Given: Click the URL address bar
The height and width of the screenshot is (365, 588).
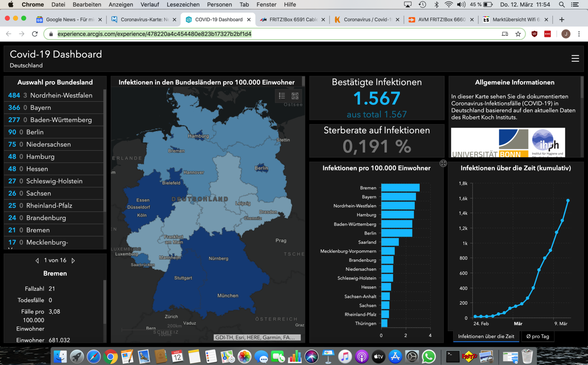Looking at the screenshot, I should [275, 34].
